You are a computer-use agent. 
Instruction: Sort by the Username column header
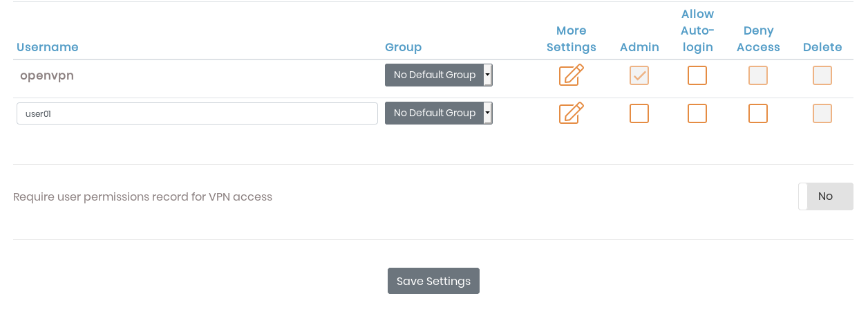[x=48, y=47]
